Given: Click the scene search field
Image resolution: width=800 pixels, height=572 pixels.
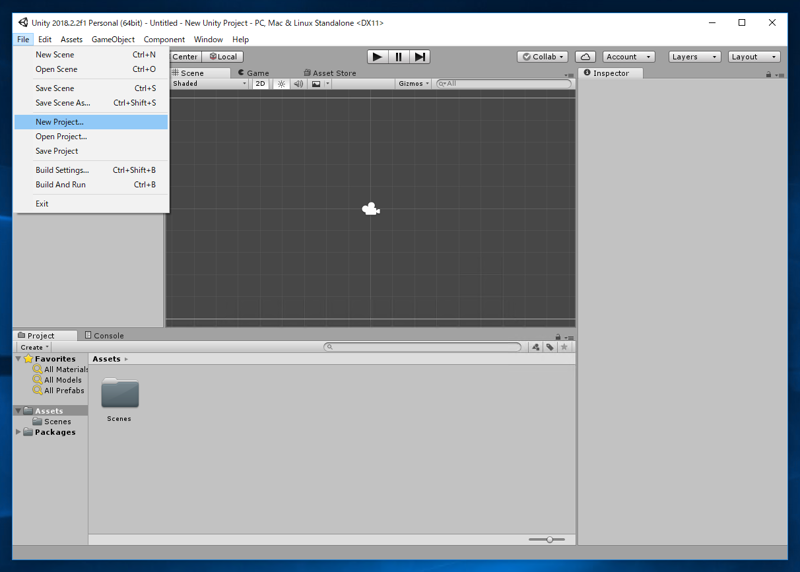Looking at the screenshot, I should pyautogui.click(x=504, y=84).
